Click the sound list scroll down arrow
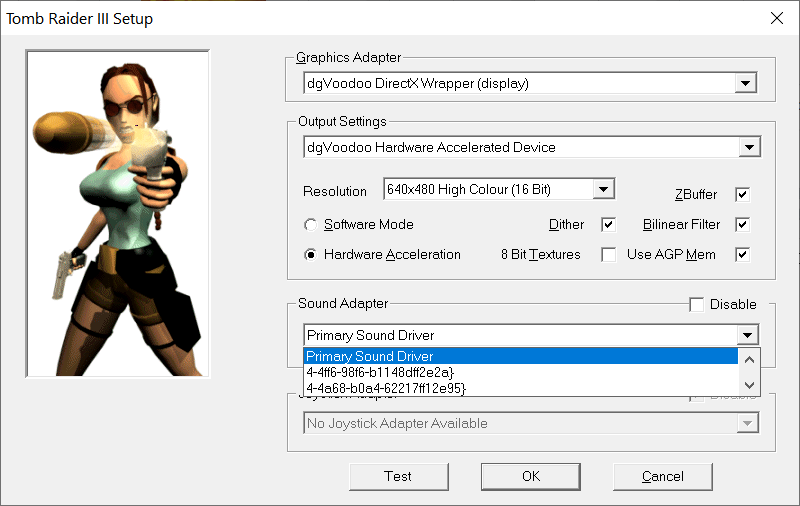This screenshot has height=506, width=800. [x=749, y=385]
